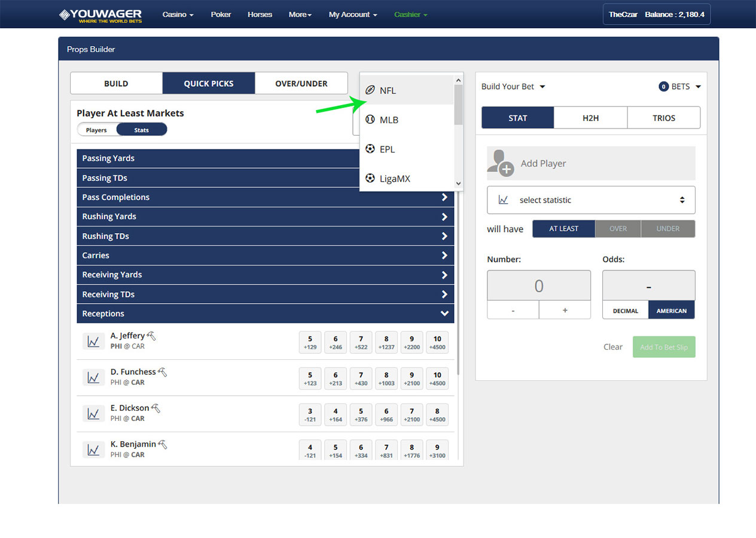Choose the MLB baseball icon option
The width and height of the screenshot is (756, 538).
click(x=370, y=120)
